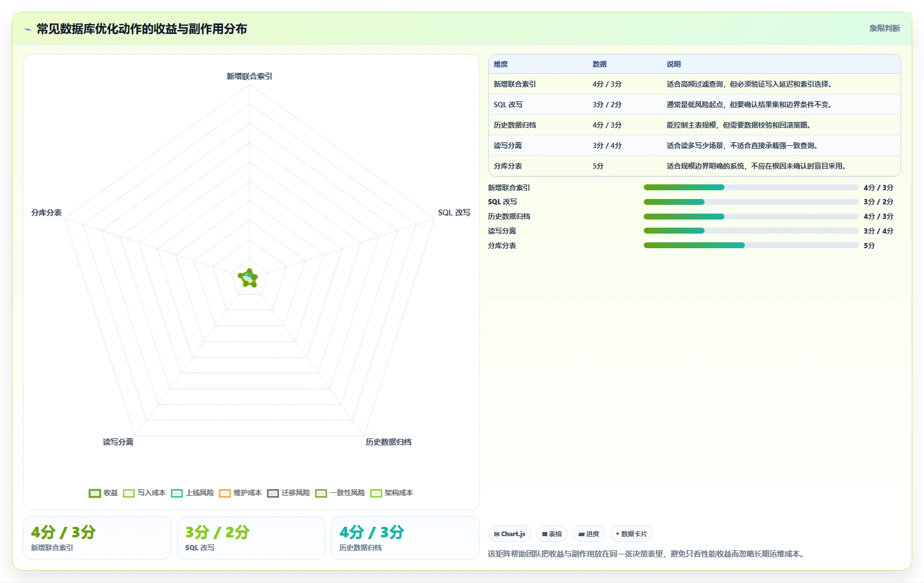Click the radar axis label 读写分离
924x583 pixels.
(x=118, y=442)
